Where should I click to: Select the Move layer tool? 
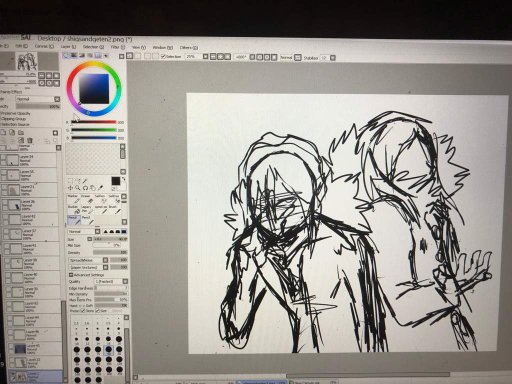tap(70, 188)
